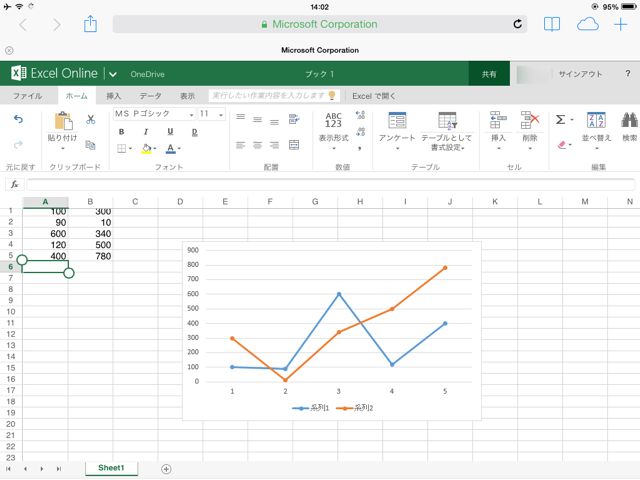Decrease decimal places
This screenshot has width=640, height=480.
(360, 131)
